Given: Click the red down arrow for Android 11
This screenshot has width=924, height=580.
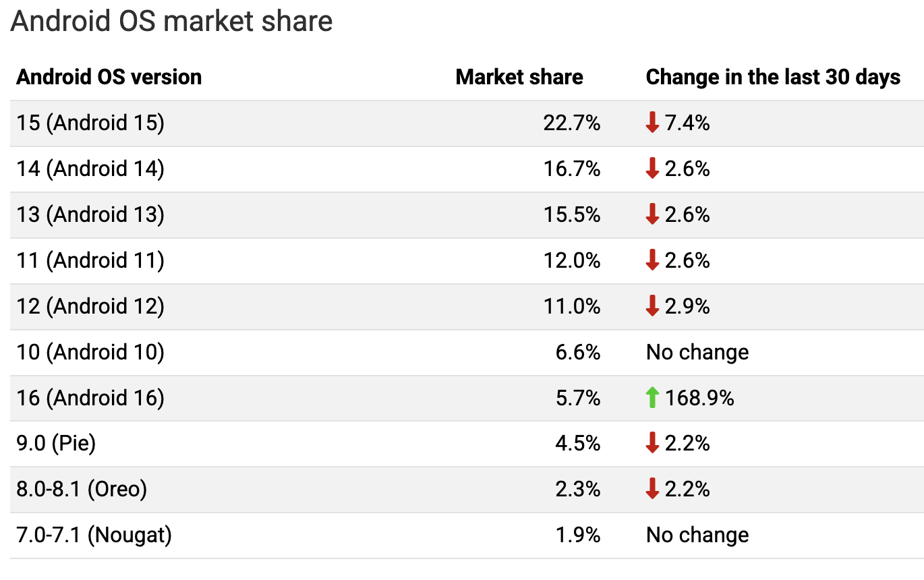Looking at the screenshot, I should coord(652,260).
